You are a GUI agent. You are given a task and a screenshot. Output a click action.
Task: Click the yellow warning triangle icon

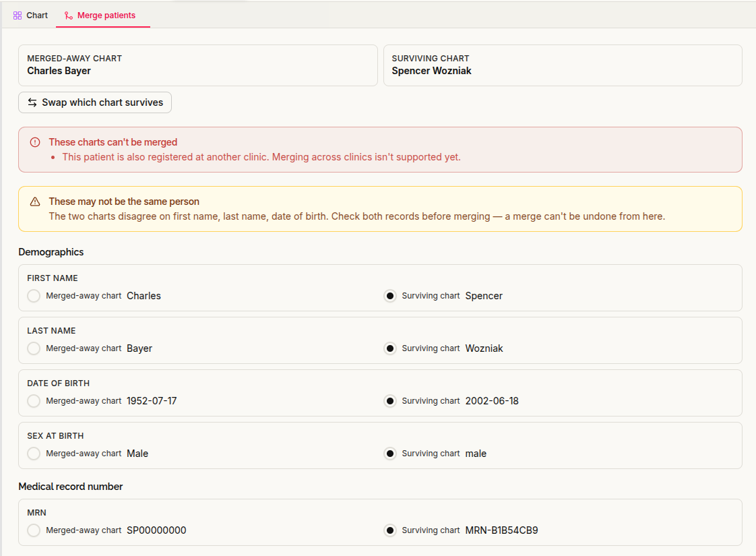(x=35, y=202)
